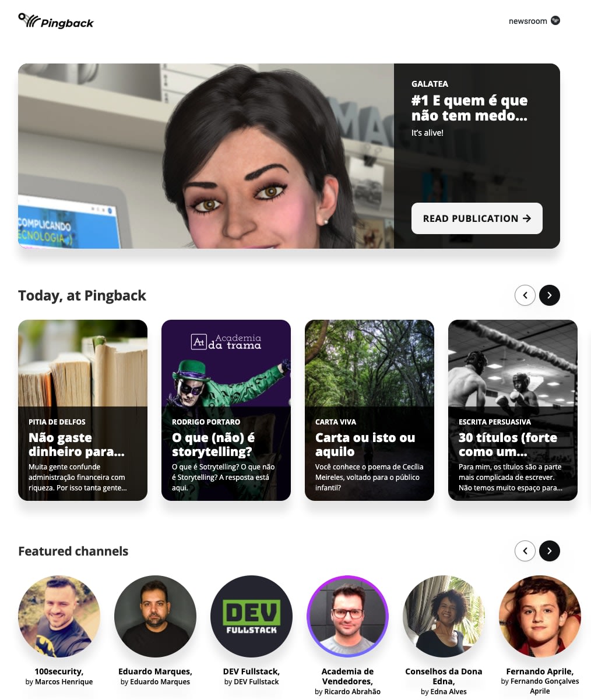591x700 pixels.
Task: Open the Fernando Aprile channel avatar
Action: click(x=540, y=617)
